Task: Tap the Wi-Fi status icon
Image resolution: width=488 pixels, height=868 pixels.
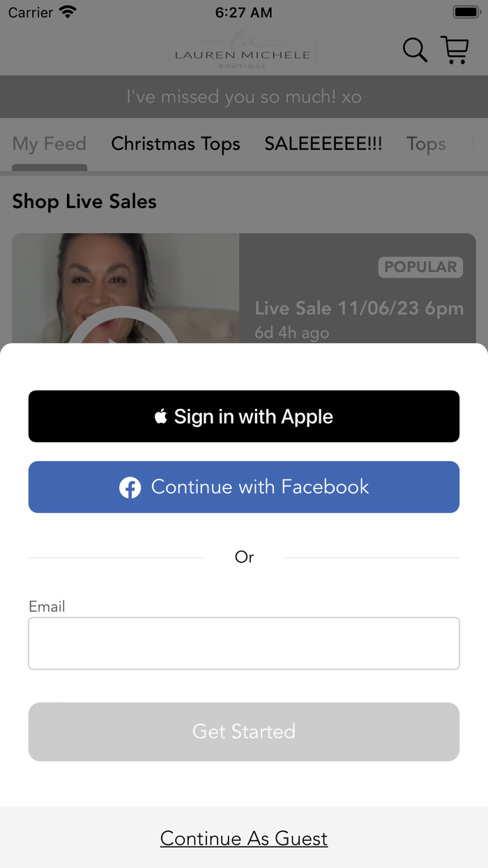Action: (x=68, y=13)
